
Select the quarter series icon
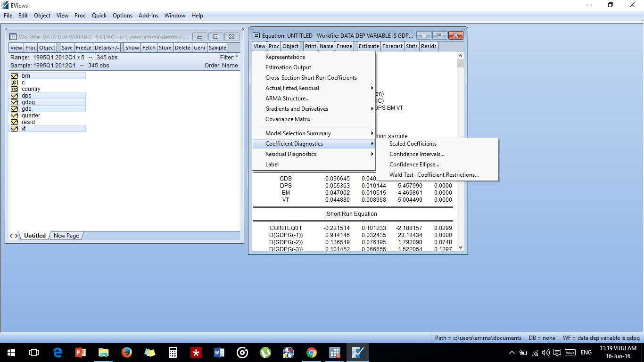pos(14,115)
